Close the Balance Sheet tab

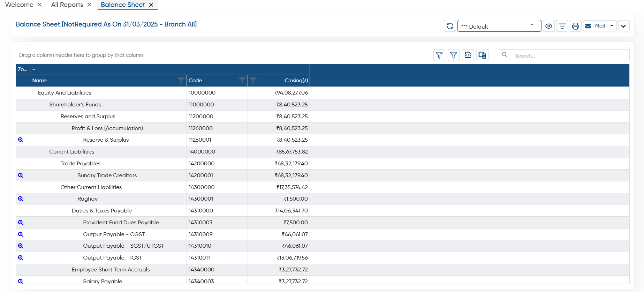[x=151, y=5]
